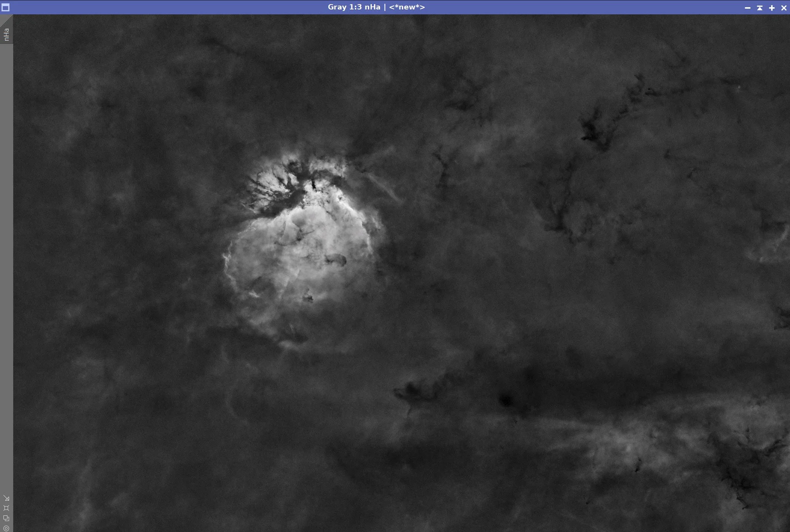
Task: Click the concentric circles icon
Action: coord(6,528)
